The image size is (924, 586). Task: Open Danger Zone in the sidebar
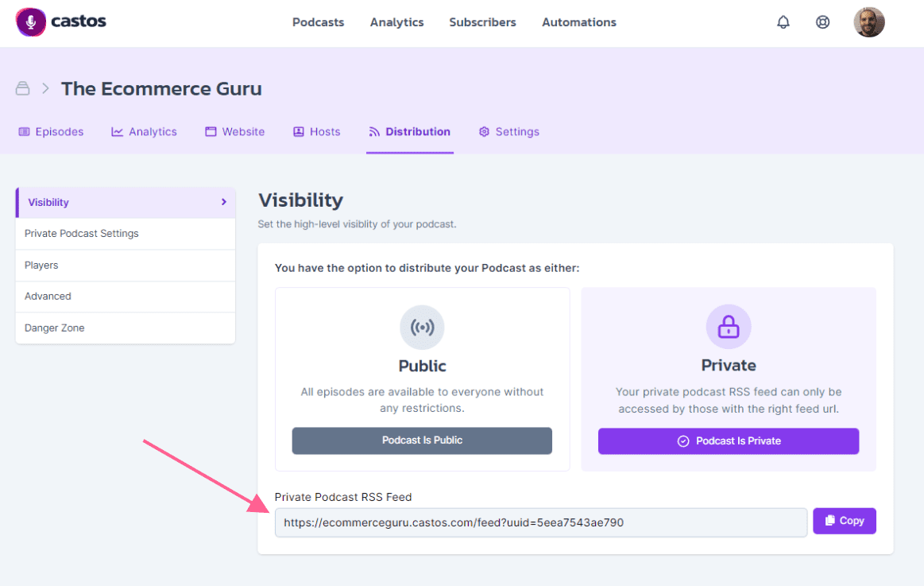126,328
